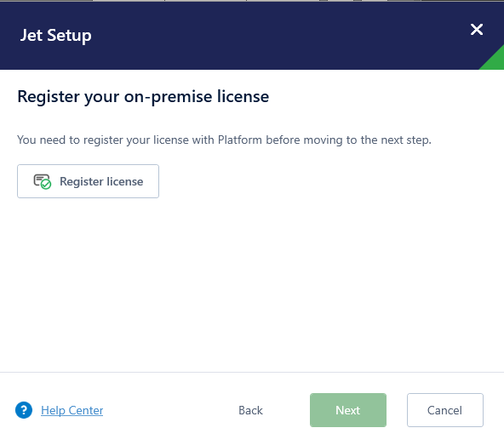Viewport: 504px width, 445px height.
Task: Click the dark blue header bar
Action: [x=238, y=36]
